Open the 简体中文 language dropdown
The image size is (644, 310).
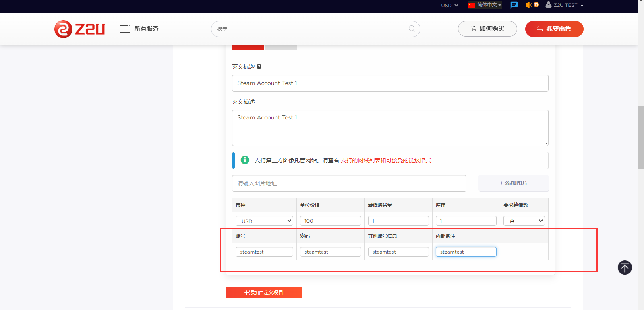(485, 5)
